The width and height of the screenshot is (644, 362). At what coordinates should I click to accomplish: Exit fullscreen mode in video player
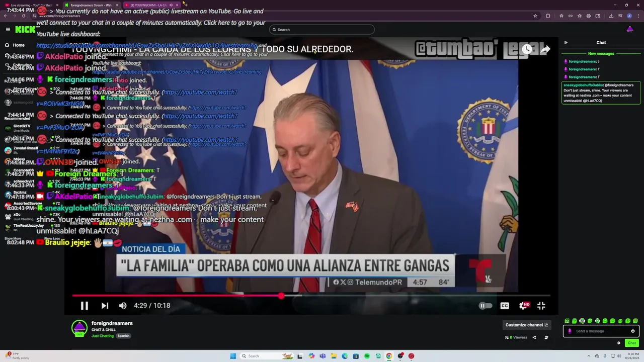tap(541, 306)
